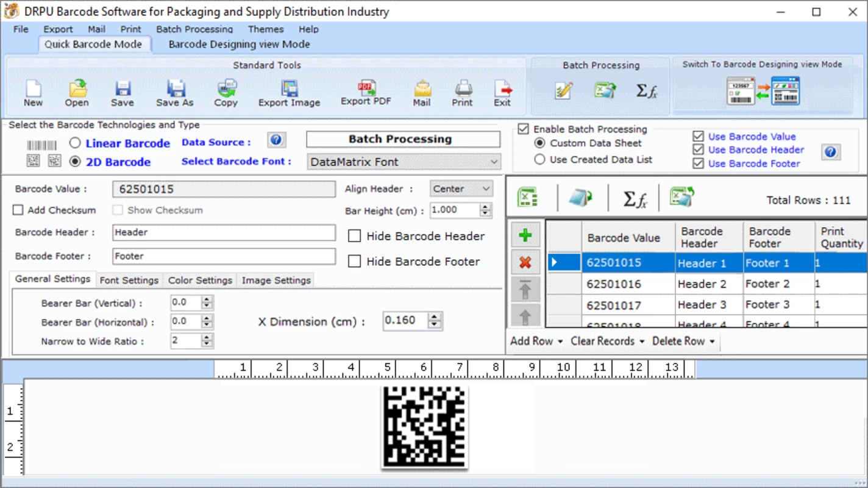Viewport: 868px width, 488px height.
Task: Adjust Bearer Bar (Horizontal) spinner
Action: coord(207,321)
